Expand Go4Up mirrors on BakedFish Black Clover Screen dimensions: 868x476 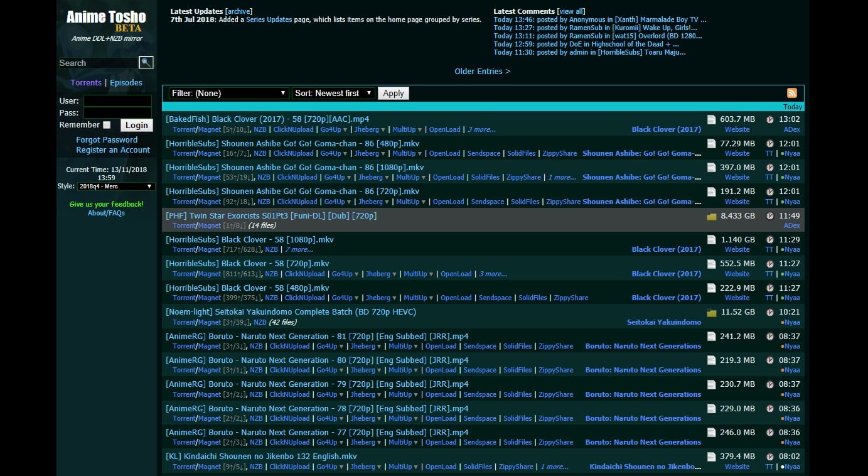coord(333,130)
